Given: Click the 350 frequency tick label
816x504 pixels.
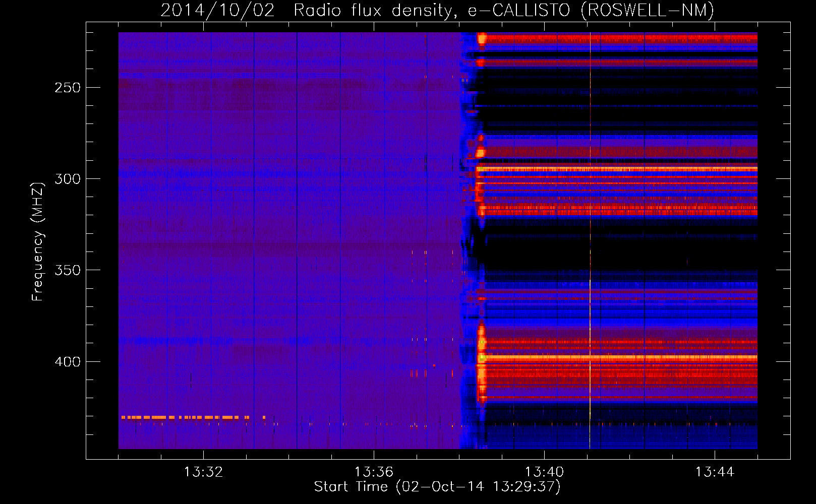Looking at the screenshot, I should 68,270.
